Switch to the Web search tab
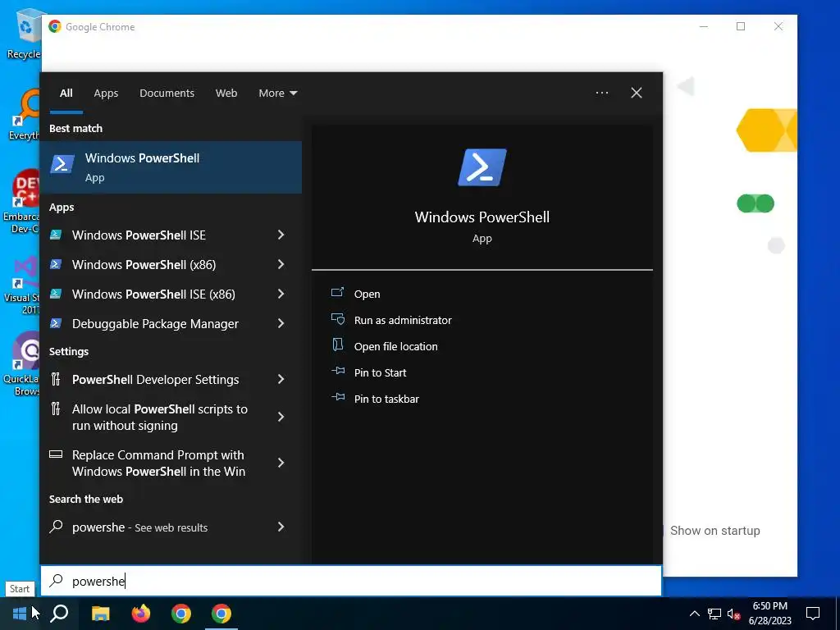840x630 pixels. 226,94
